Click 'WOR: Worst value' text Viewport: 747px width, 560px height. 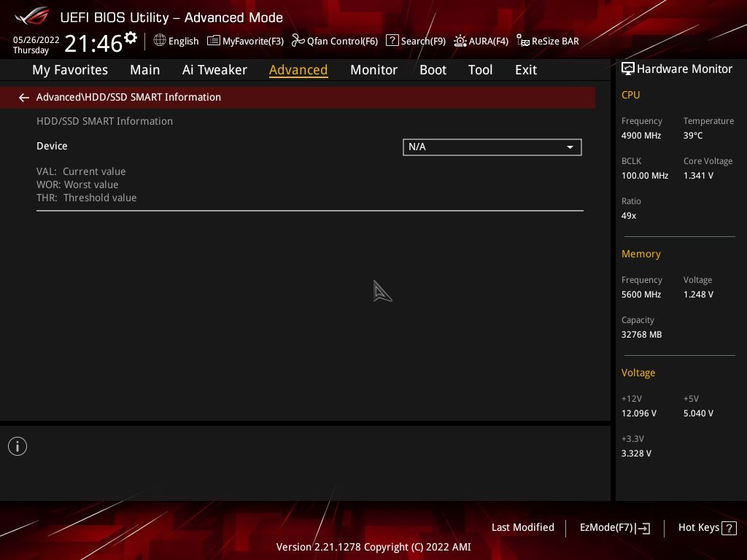[77, 184]
